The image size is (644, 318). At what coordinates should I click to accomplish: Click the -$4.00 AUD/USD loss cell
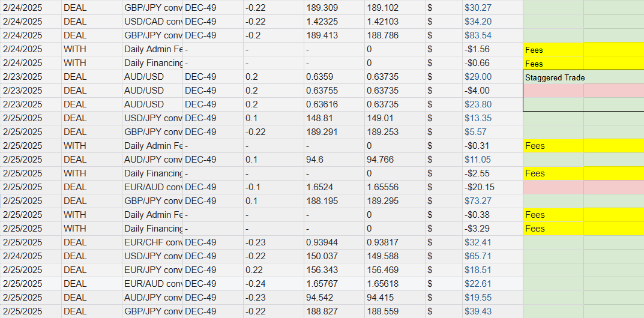coord(477,91)
